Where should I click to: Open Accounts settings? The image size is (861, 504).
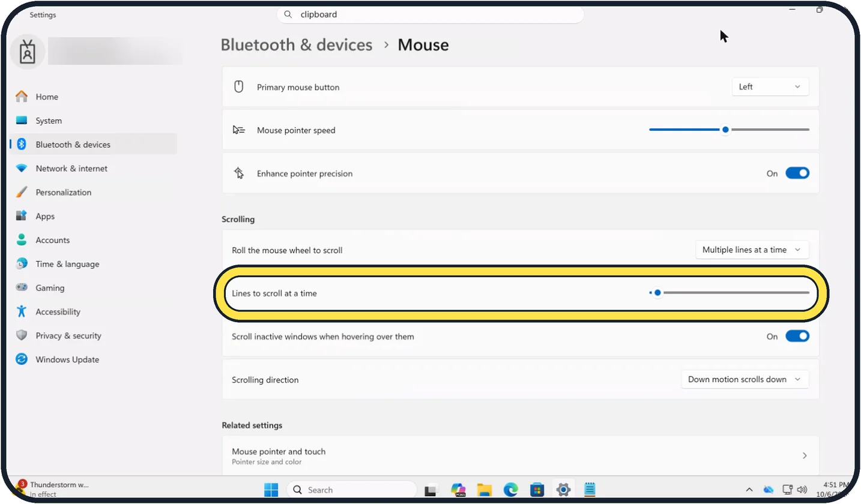click(93, 240)
